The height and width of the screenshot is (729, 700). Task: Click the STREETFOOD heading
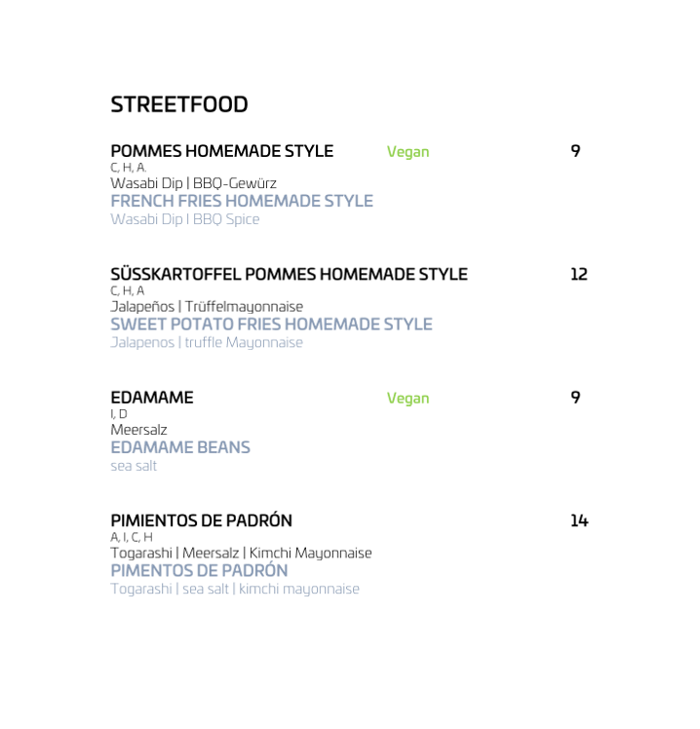[179, 104]
